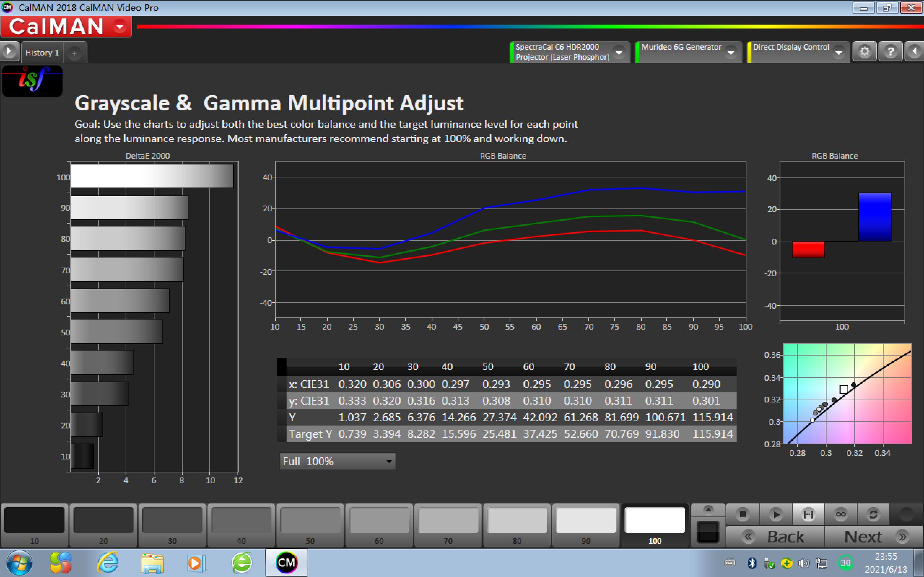The image size is (924, 577).
Task: Select the 50 percent gray swatch
Action: click(310, 521)
